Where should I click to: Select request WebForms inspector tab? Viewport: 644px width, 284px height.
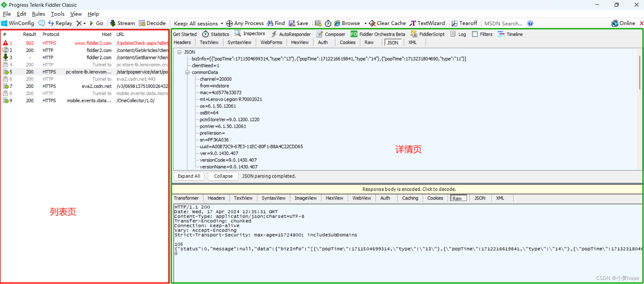tap(271, 42)
